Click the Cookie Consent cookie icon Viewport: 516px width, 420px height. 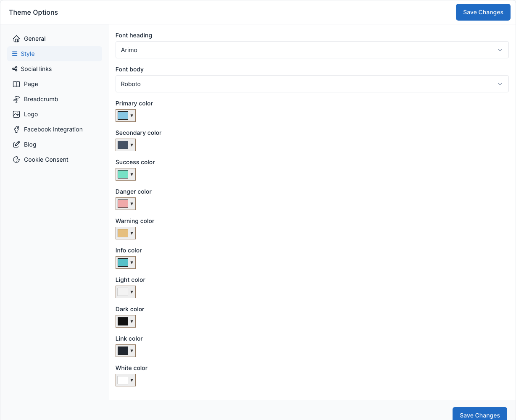tap(16, 160)
